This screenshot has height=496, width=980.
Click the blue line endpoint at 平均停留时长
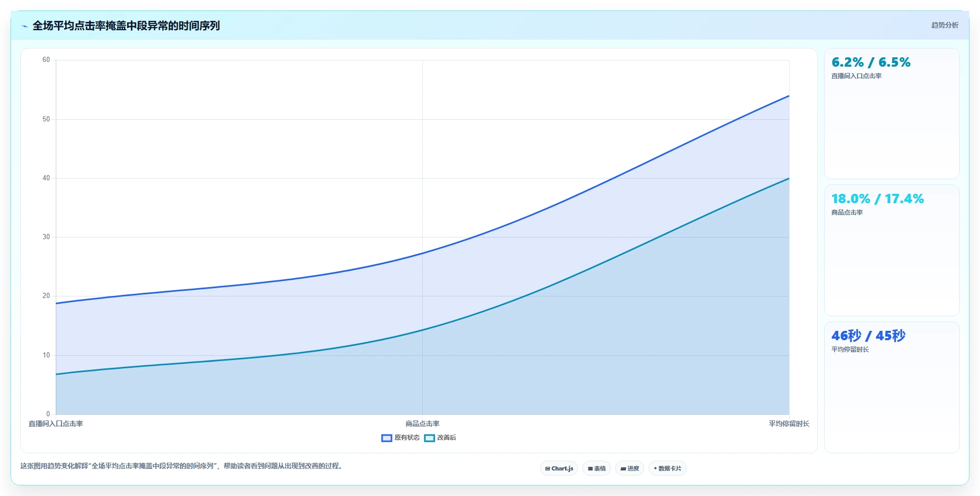[789, 96]
